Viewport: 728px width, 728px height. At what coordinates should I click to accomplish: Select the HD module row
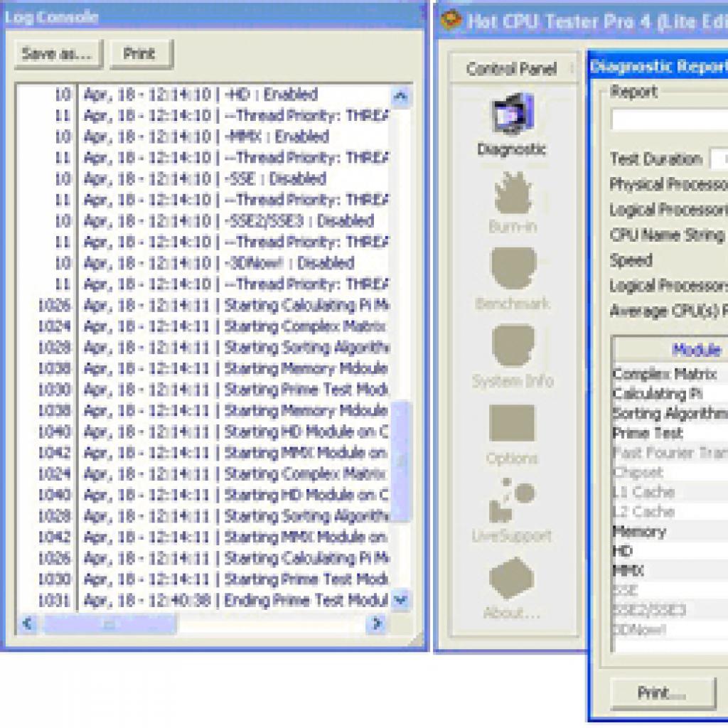click(x=670, y=551)
